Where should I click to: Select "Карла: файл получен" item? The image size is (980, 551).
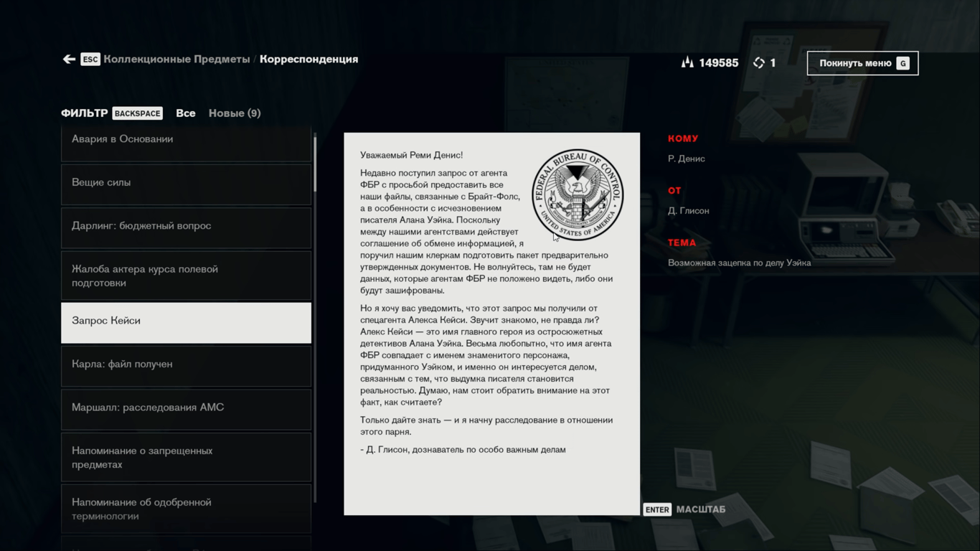coord(186,364)
